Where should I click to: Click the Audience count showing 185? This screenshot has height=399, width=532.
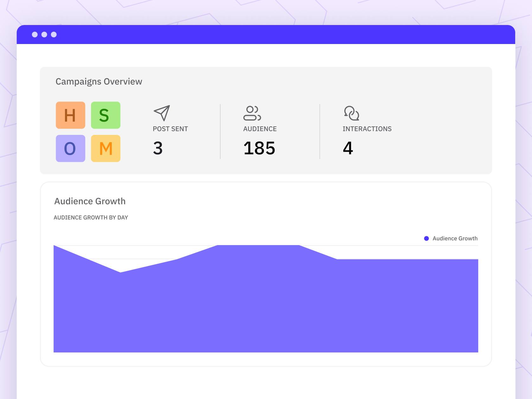click(x=259, y=148)
